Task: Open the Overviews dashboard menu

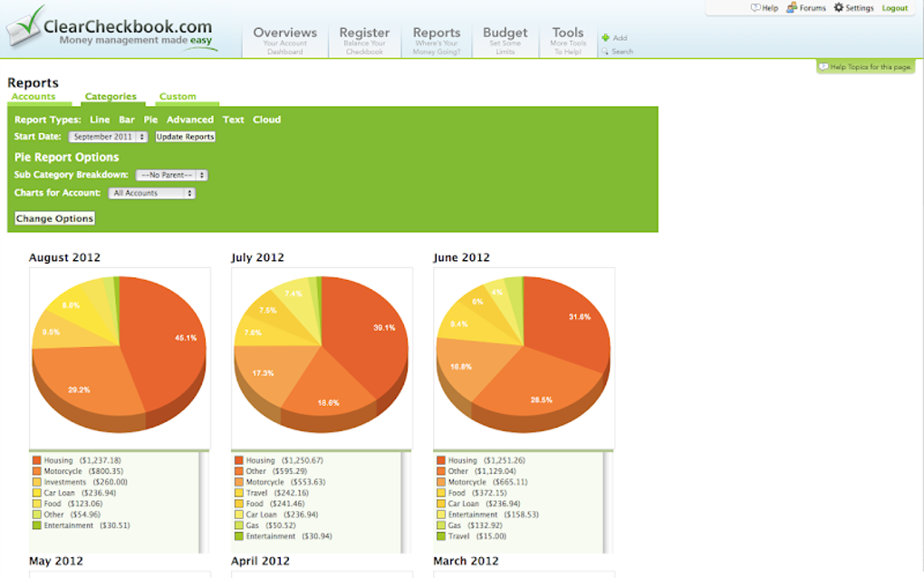Action: click(284, 40)
